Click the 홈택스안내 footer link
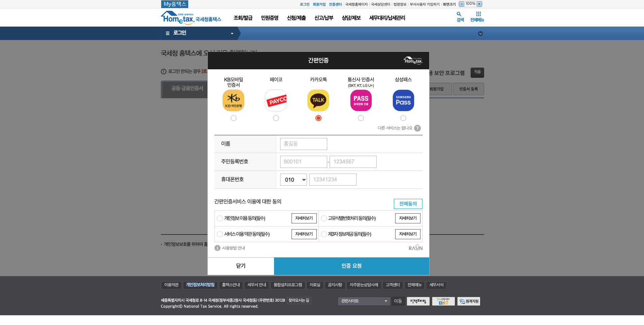644x325 pixels. 231,285
